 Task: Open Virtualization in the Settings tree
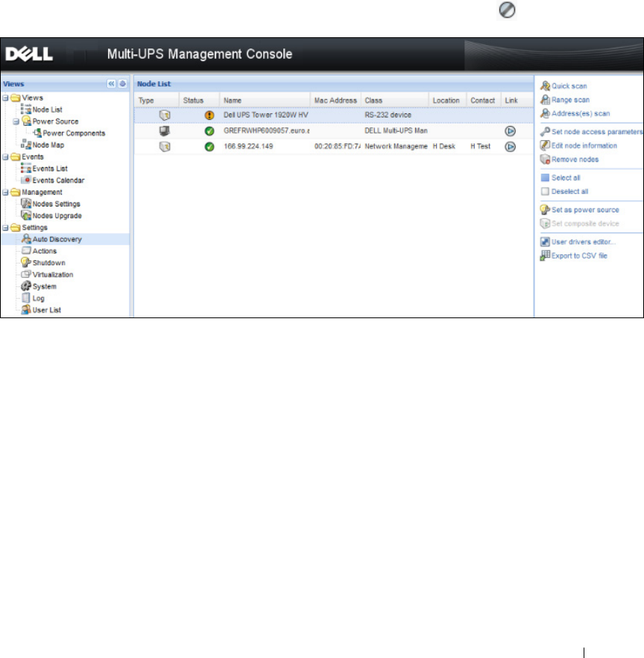coord(53,274)
